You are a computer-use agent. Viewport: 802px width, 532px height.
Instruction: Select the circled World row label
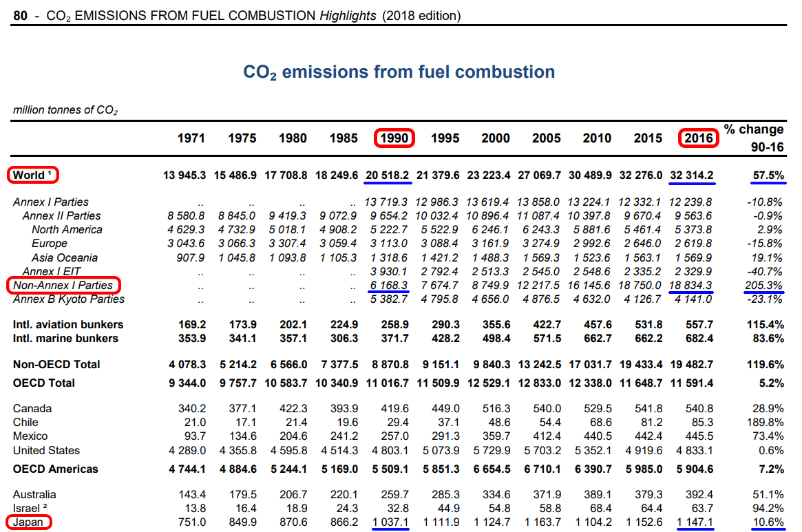33,175
